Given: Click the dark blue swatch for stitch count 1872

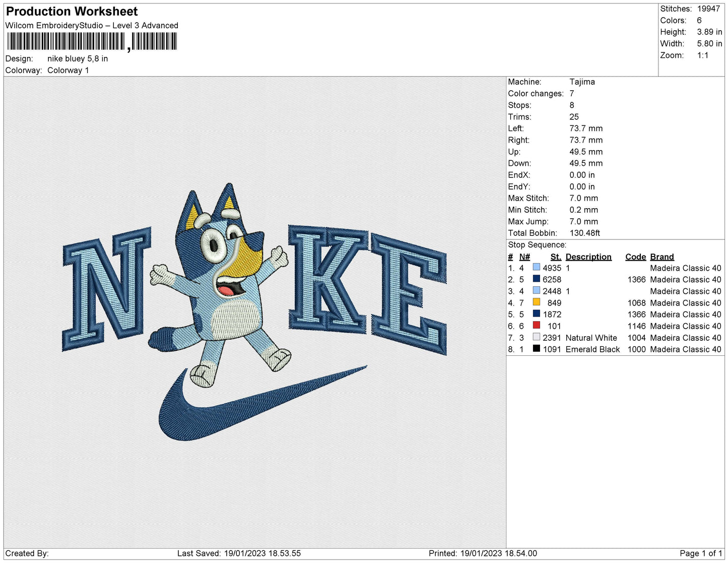Looking at the screenshot, I should (x=536, y=314).
